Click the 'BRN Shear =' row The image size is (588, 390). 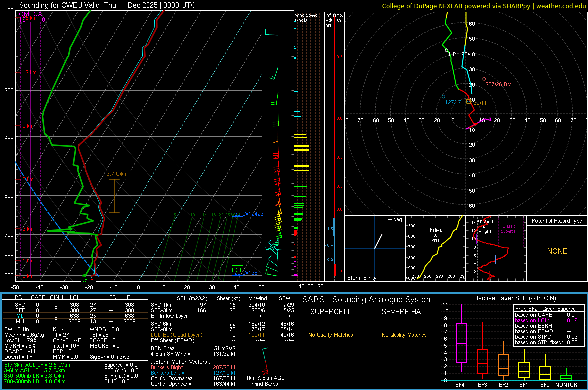193,348
